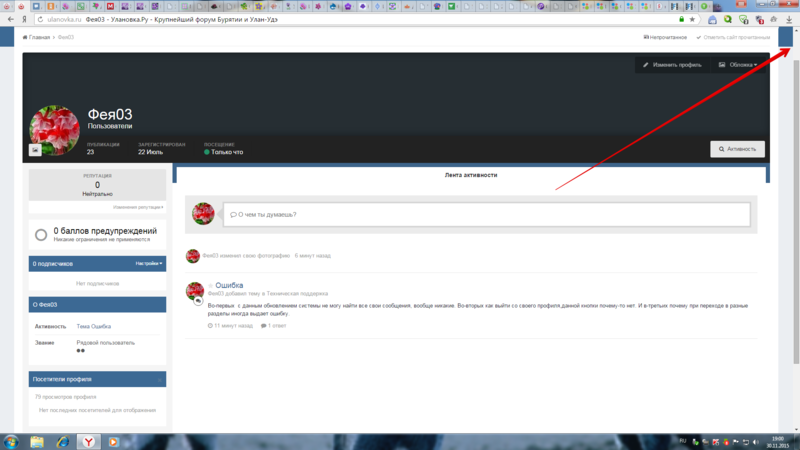Click 'Изменить профиль' button
The width and height of the screenshot is (800, 450).
tap(672, 65)
